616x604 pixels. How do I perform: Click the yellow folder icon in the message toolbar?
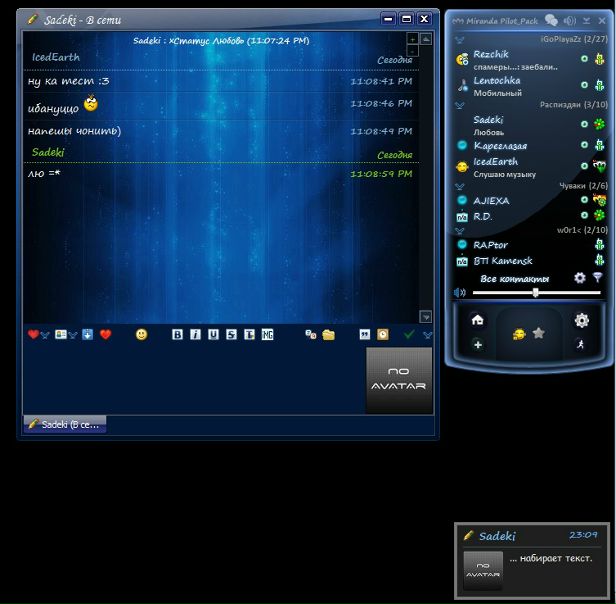click(x=328, y=334)
